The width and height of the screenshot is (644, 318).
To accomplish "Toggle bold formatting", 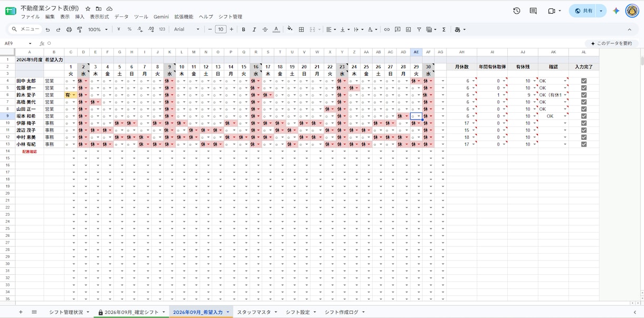I will (243, 30).
